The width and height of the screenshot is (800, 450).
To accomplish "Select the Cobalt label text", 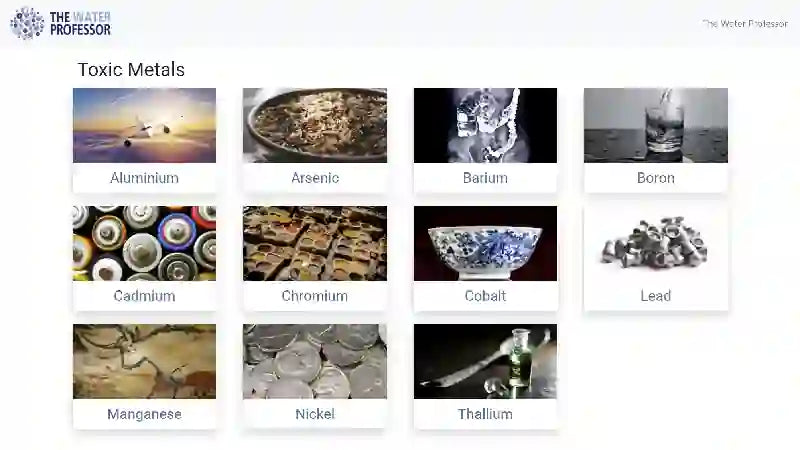I will (x=485, y=296).
